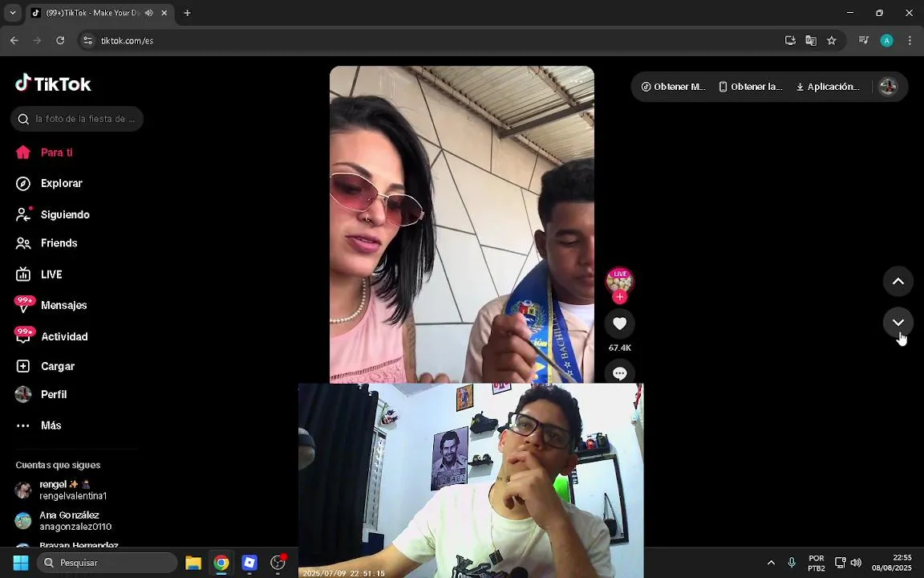Screen dimensions: 924x578
Task: Click the translate page icon
Action: [811, 41]
